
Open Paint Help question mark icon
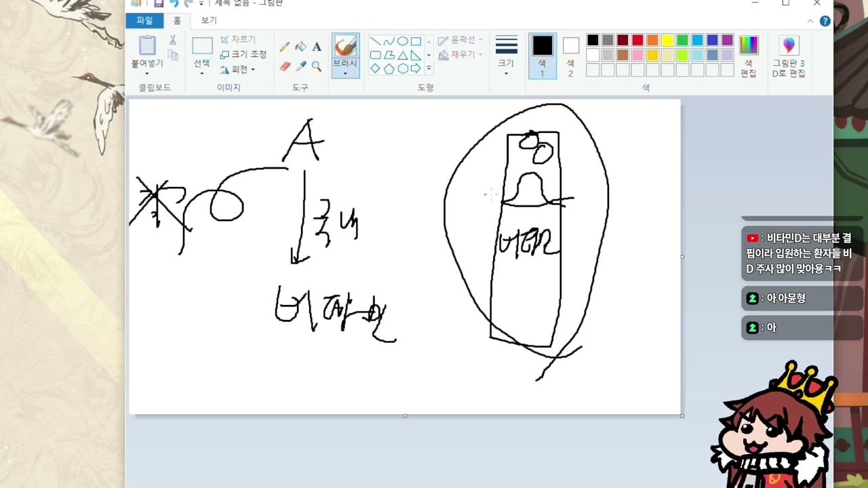825,21
